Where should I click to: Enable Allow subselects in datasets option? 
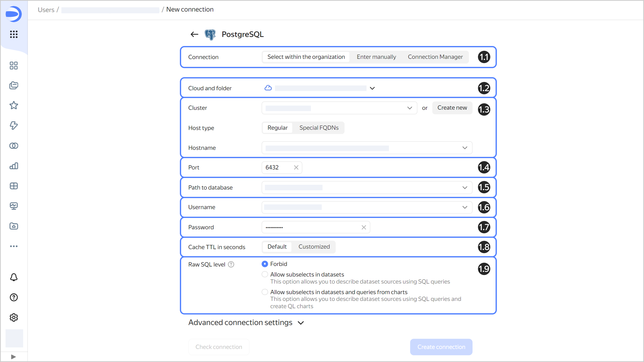pos(264,274)
